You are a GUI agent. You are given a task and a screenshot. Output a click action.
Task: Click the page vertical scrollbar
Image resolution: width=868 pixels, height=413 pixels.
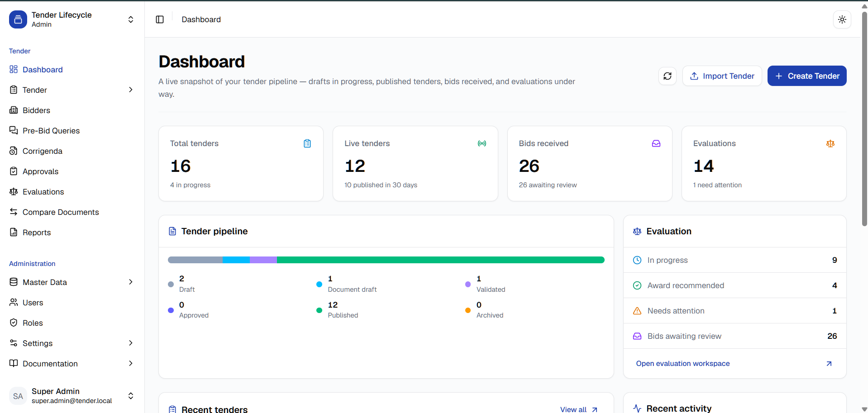click(x=864, y=119)
